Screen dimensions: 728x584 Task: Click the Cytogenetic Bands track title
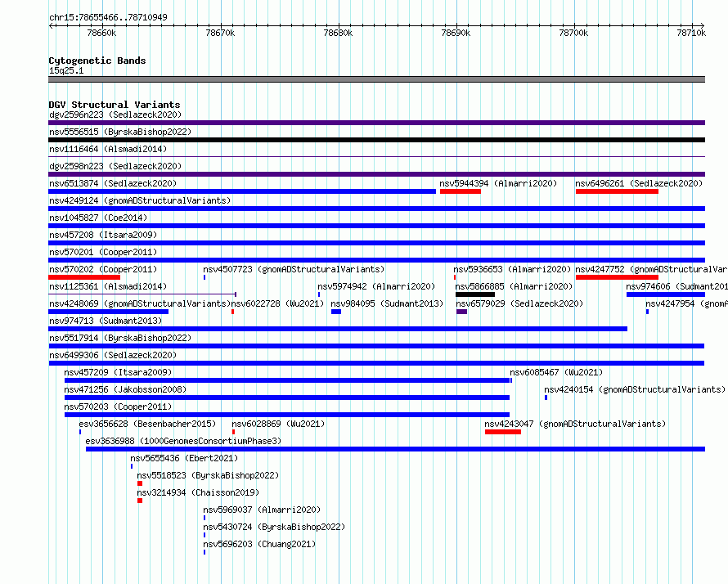97,61
